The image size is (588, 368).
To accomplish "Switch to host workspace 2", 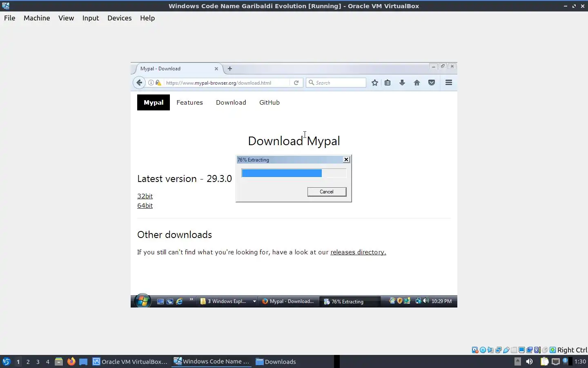I will pos(28,361).
